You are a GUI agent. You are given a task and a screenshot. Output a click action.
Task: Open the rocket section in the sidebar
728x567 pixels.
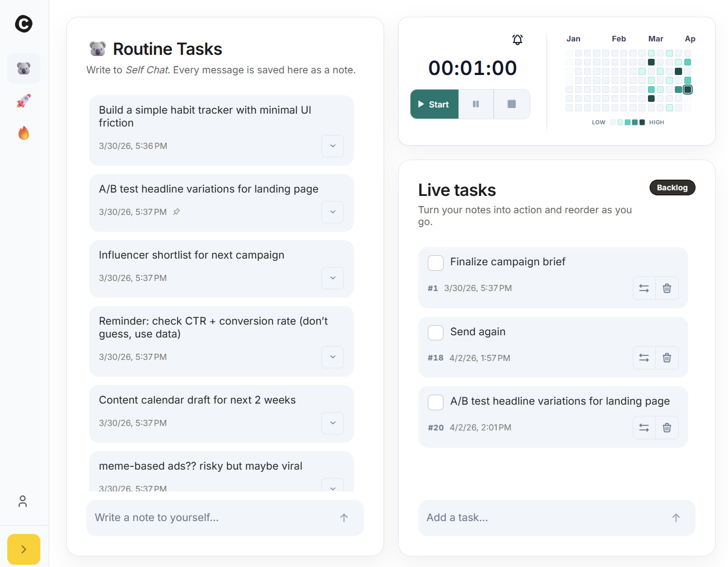point(24,101)
